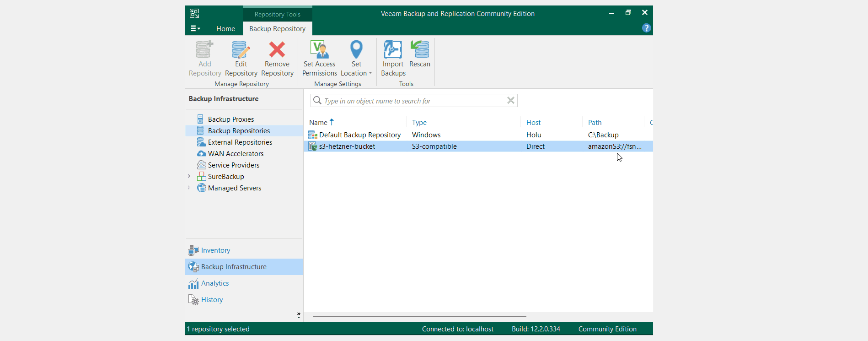
Task: Click the Add Repository ribbon icon
Action: pos(204,49)
